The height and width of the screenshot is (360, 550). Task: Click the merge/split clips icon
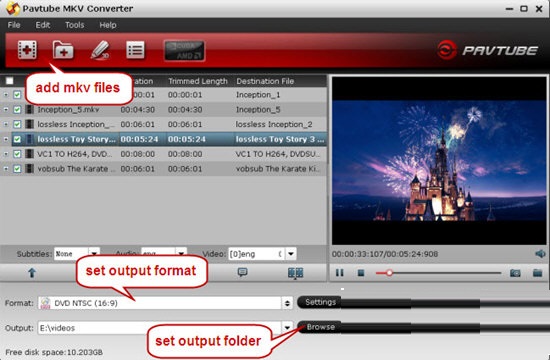[x=295, y=273]
